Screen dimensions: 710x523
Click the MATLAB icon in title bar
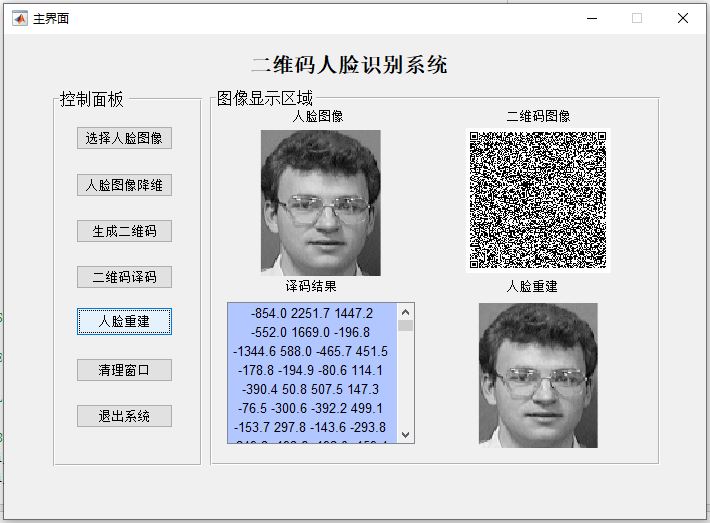pos(19,18)
